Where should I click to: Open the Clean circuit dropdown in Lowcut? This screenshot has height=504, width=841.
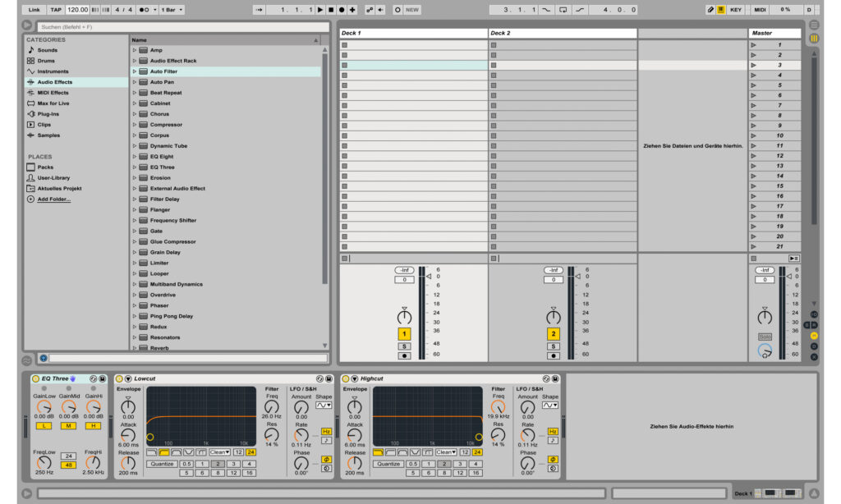point(220,452)
